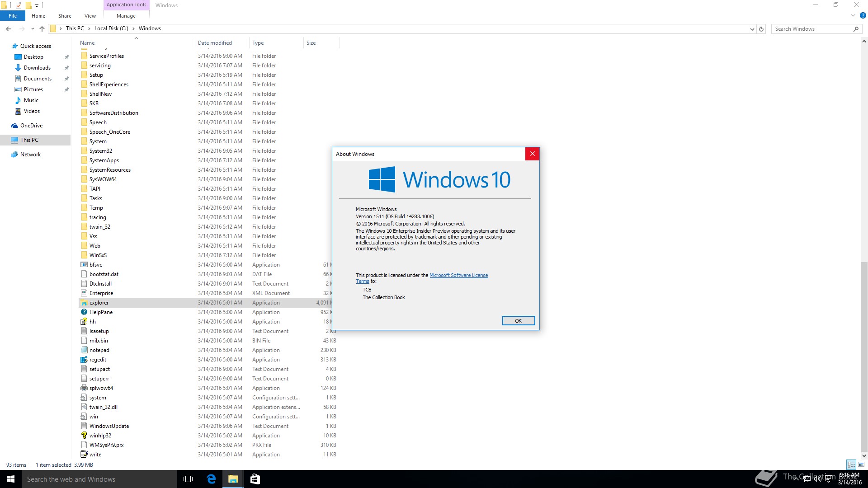Open the Microsoft Software License link
Screen dimensions: 868x488
pos(458,275)
